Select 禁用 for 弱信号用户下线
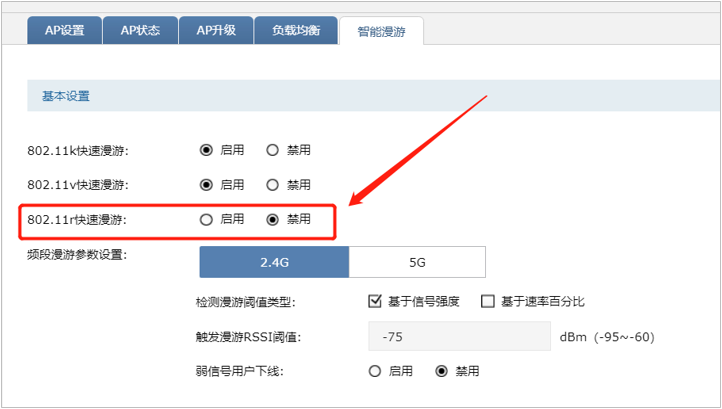This screenshot has height=409, width=722. [442, 371]
